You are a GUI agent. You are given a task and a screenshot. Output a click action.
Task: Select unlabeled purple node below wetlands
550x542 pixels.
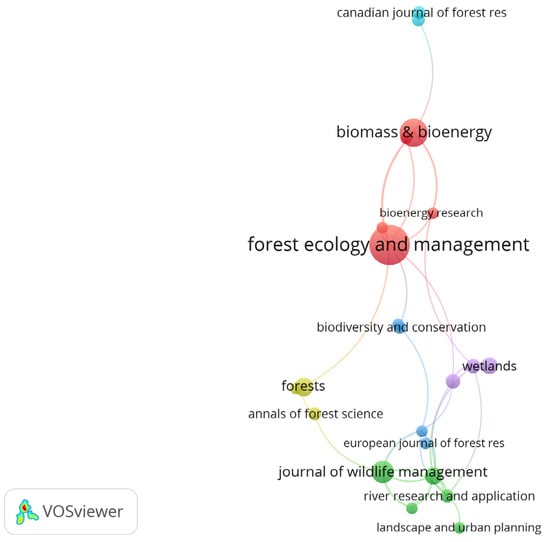pyautogui.click(x=453, y=381)
